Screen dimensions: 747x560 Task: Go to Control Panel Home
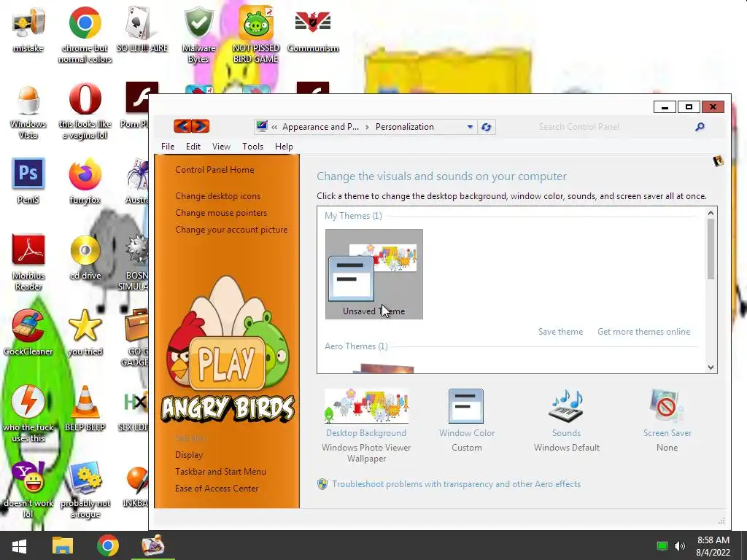[x=214, y=169]
